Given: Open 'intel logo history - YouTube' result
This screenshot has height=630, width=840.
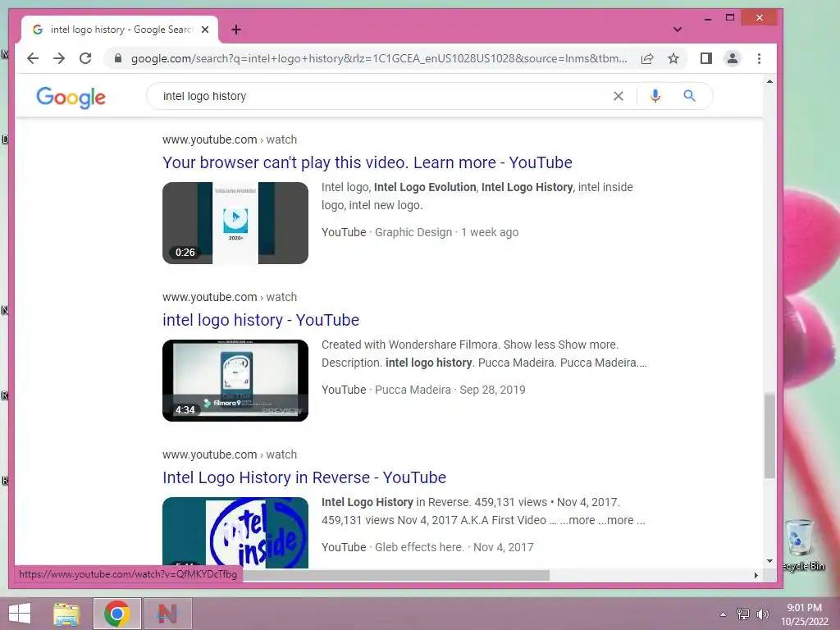Looking at the screenshot, I should pos(260,320).
